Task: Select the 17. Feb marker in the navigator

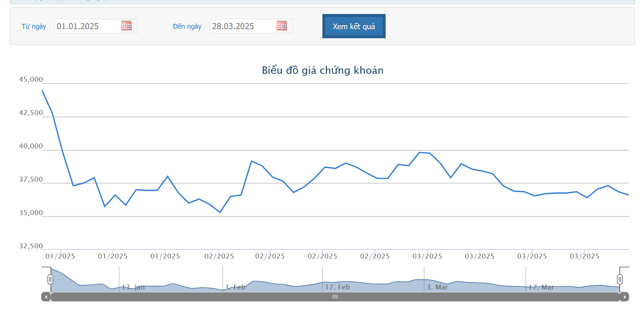Action: pyautogui.click(x=338, y=287)
